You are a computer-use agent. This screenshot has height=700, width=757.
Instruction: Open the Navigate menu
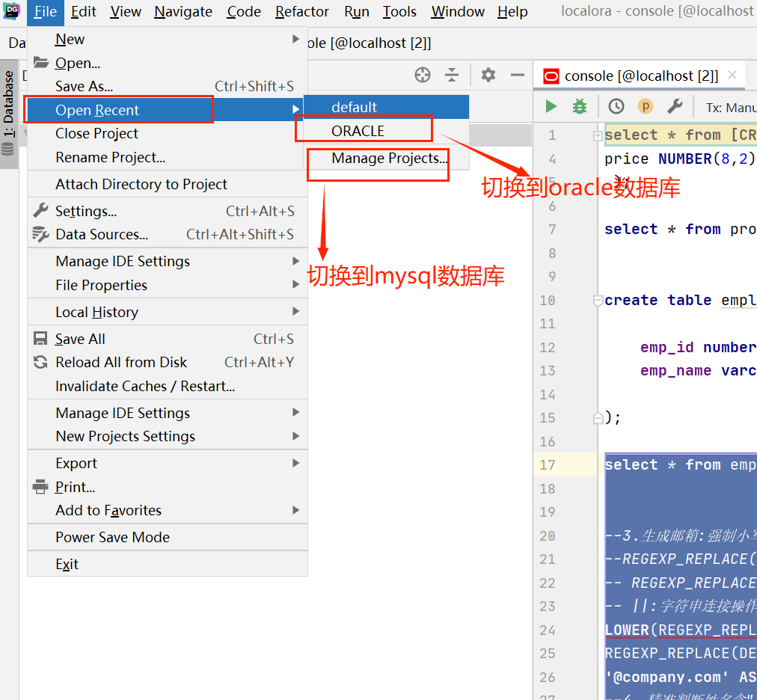pyautogui.click(x=183, y=11)
